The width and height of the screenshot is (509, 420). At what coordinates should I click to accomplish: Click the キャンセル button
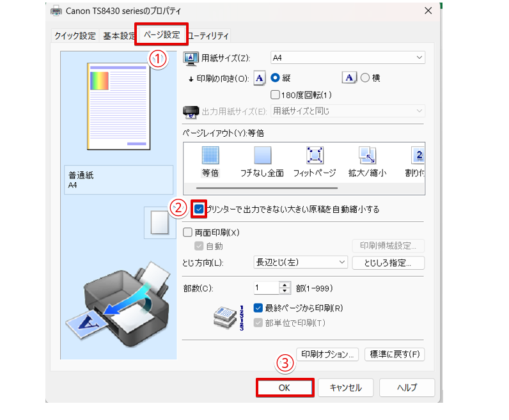pyautogui.click(x=346, y=387)
